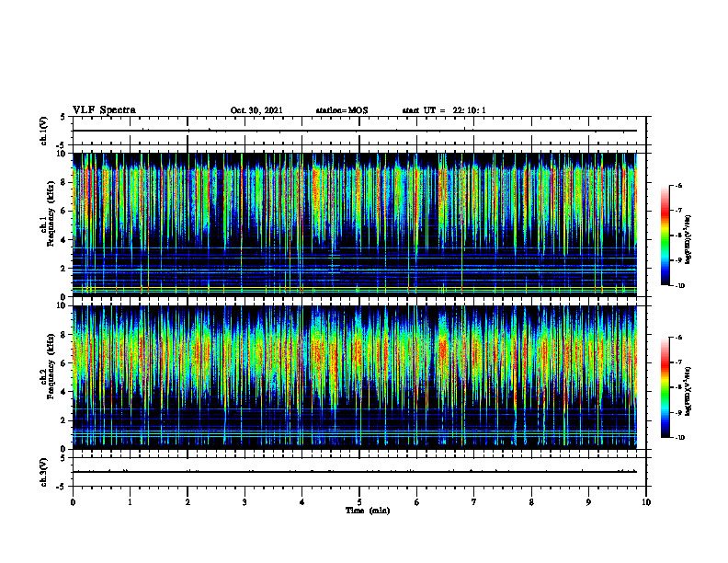
Task: Click the ch.2 spectrogram panel
Action: [355, 377]
